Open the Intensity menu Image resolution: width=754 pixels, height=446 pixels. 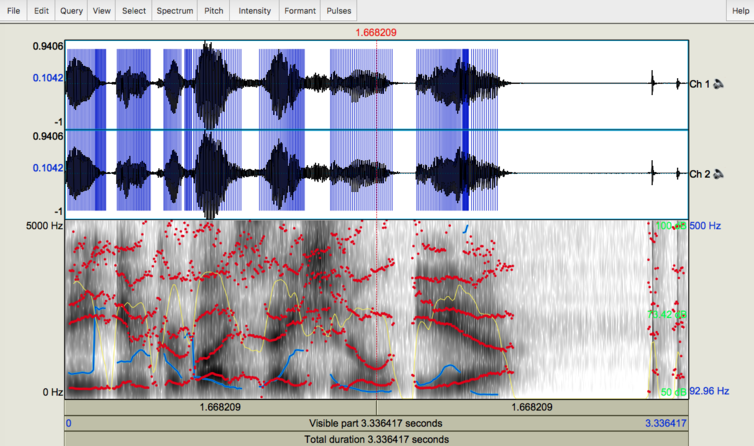pyautogui.click(x=254, y=10)
